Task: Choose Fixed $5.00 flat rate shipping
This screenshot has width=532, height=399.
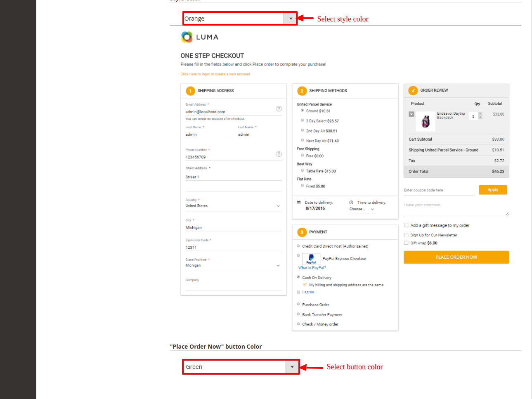Action: pos(302,186)
